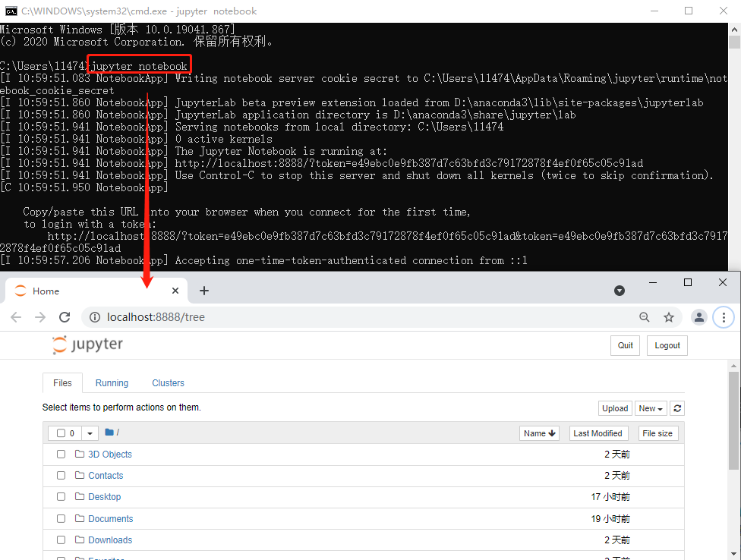Switch to the Running tab
Viewport: 741px width, 560px height.
112,383
